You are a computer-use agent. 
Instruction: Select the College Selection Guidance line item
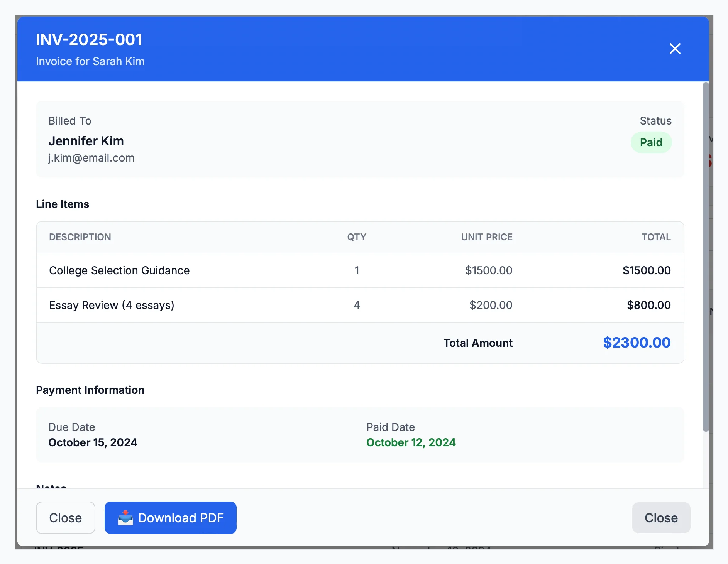click(119, 270)
